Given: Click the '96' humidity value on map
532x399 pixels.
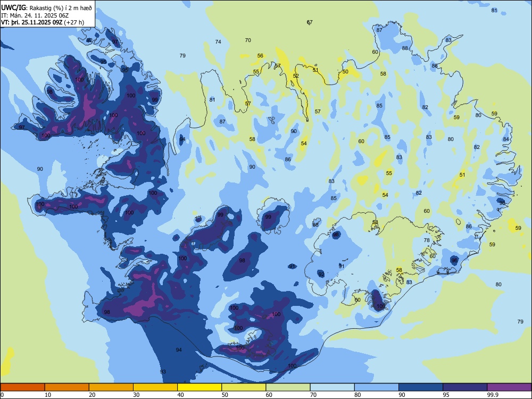Looking at the screenshot, I should [454, 260].
